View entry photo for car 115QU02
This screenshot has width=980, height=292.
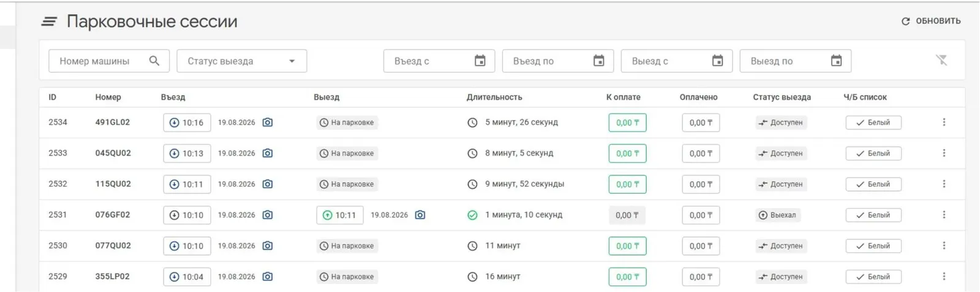(x=268, y=184)
